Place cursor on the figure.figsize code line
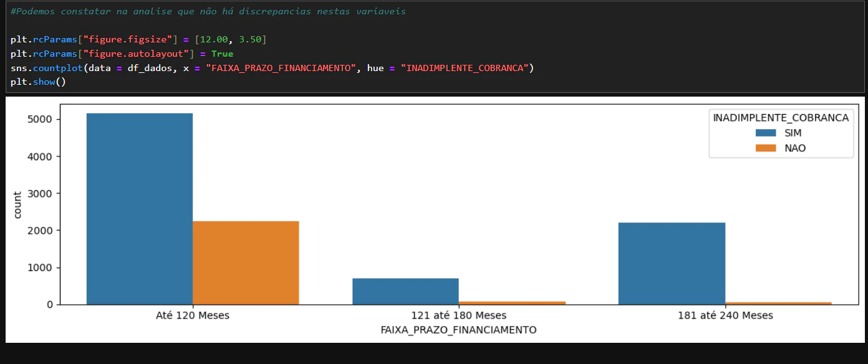The width and height of the screenshot is (868, 364). pos(138,39)
